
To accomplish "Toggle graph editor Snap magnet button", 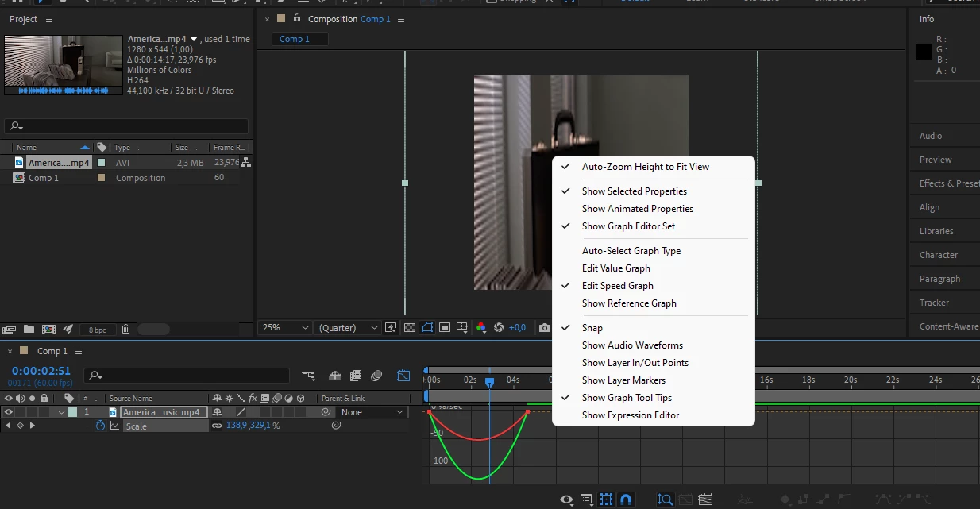I will click(626, 499).
